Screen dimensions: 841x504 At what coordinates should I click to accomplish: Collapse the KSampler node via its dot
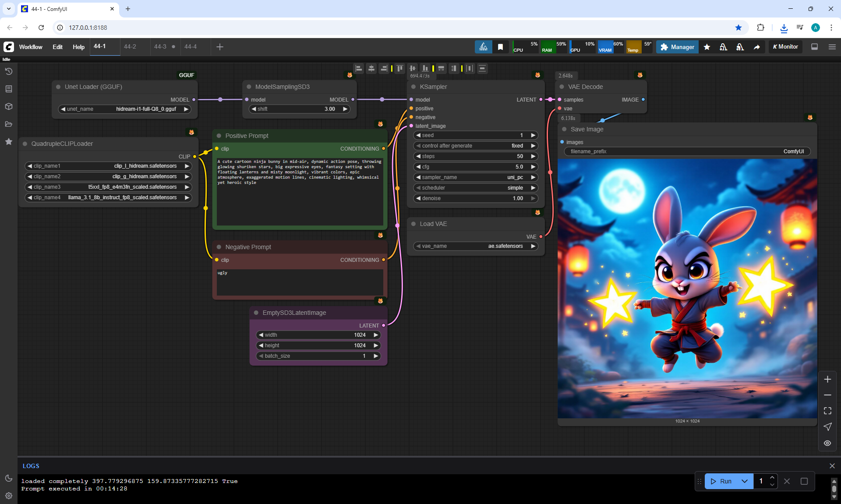[413, 87]
